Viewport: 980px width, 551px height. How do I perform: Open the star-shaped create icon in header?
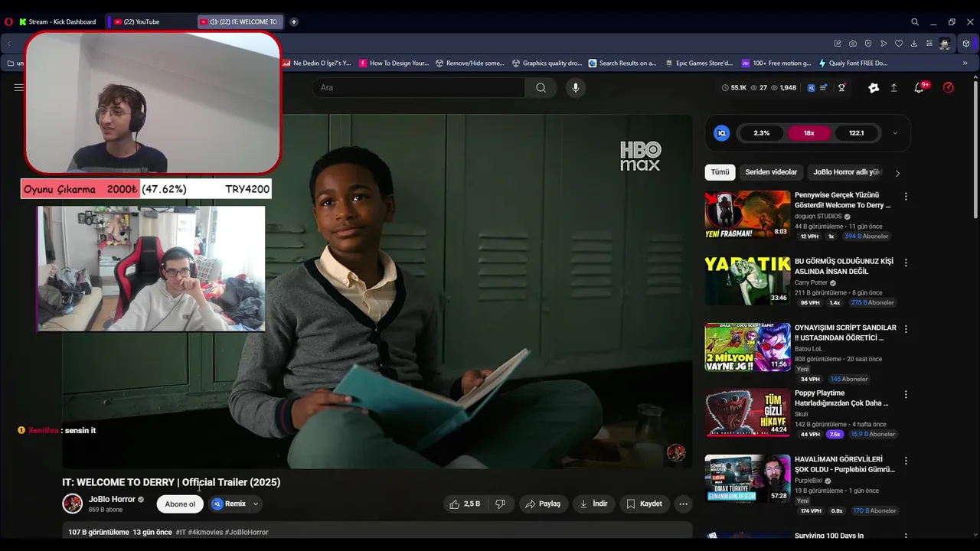point(874,87)
